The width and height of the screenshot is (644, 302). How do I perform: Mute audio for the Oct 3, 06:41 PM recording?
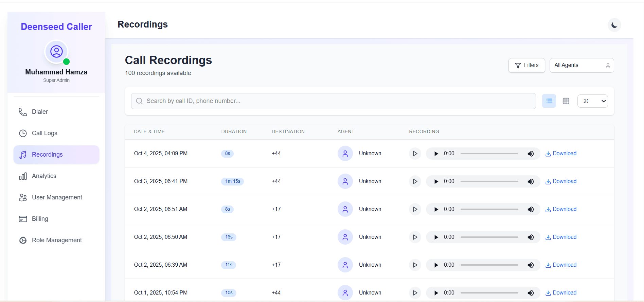[531, 181]
